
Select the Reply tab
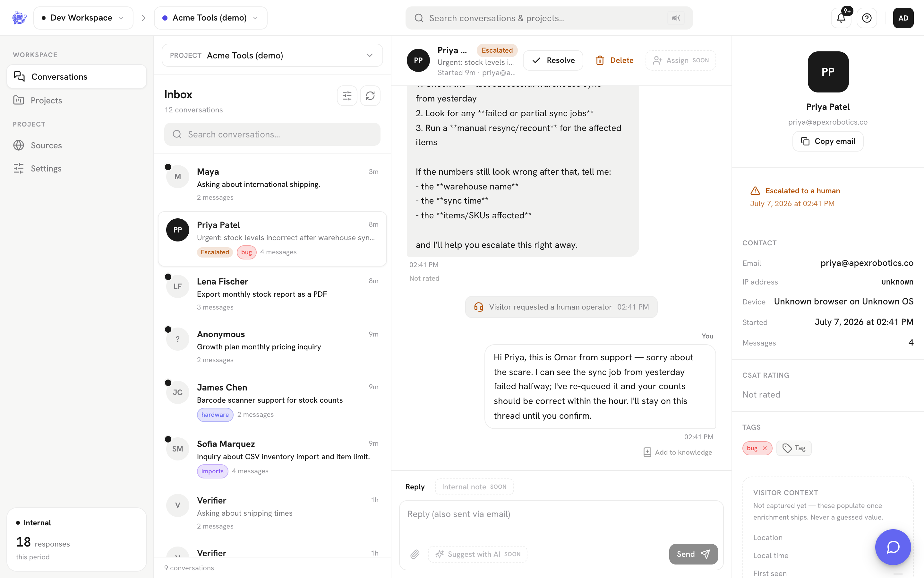[x=415, y=486]
